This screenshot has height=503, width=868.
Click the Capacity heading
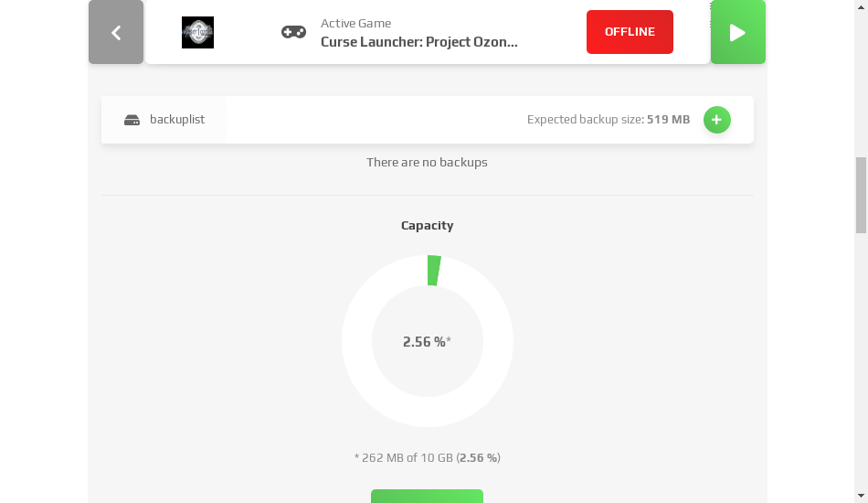click(x=428, y=225)
